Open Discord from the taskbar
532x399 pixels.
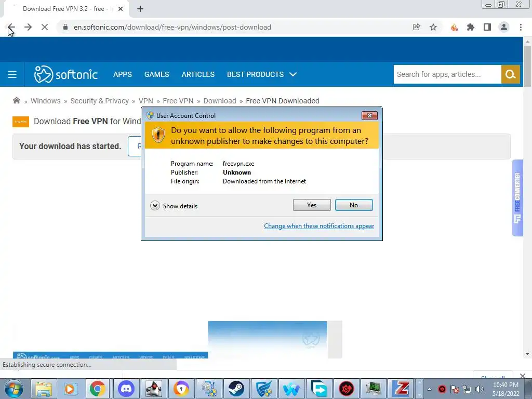[x=126, y=389]
